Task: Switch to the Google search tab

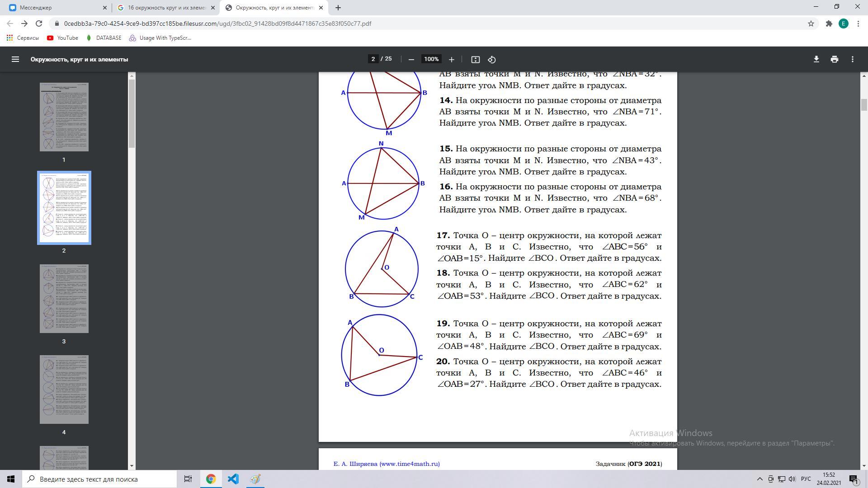Action: pos(166,8)
